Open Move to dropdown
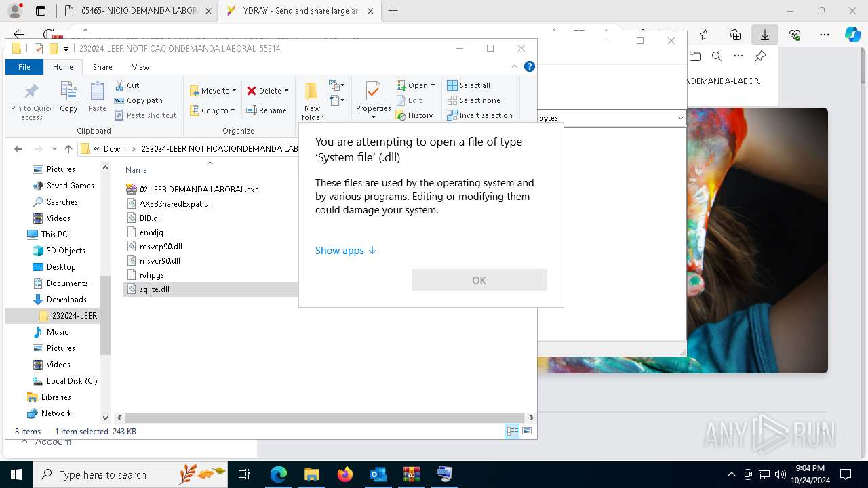This screenshot has width=868, height=488. tap(213, 91)
